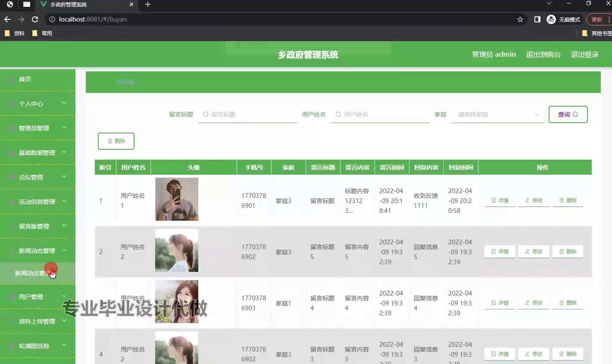Viewport: 612px width, 364px height.
Task: Click 退出登录 in the header
Action: (584, 55)
